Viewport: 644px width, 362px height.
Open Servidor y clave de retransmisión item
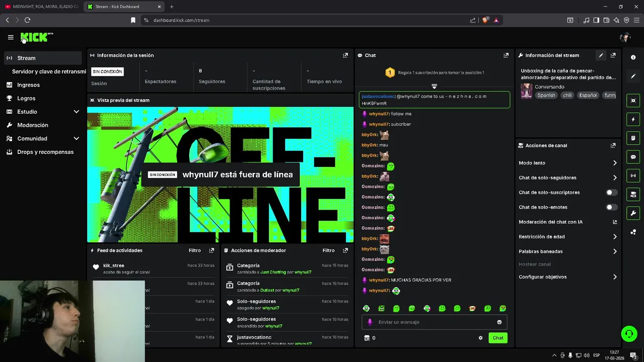pos(49,71)
